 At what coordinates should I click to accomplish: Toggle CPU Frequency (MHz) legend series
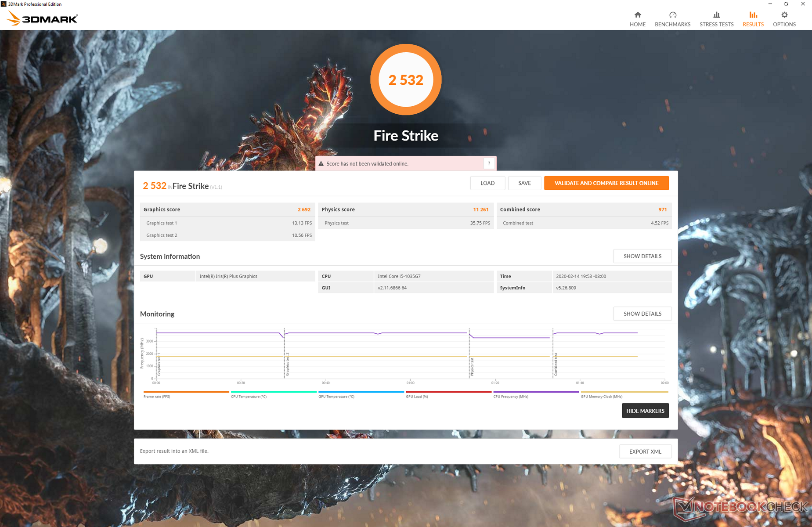[536, 394]
